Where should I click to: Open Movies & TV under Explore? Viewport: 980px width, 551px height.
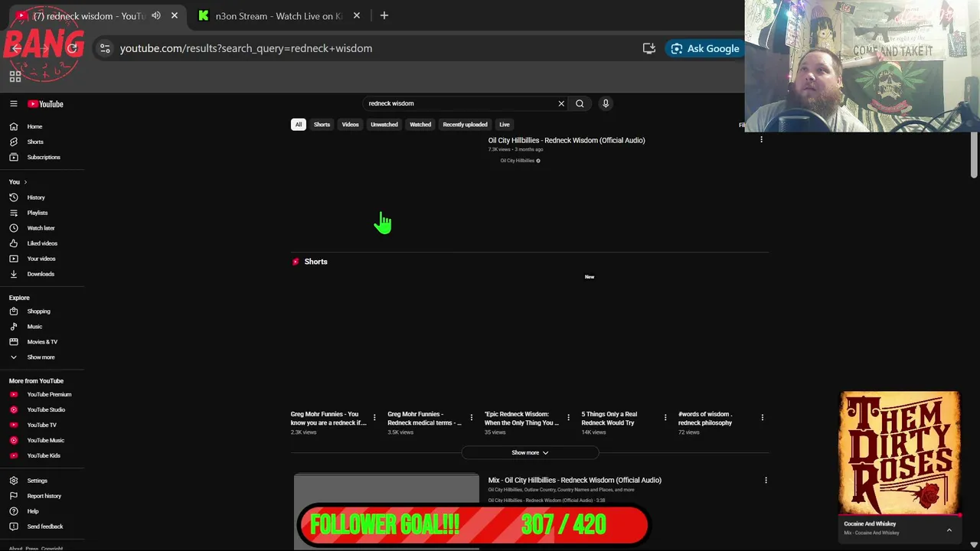click(x=43, y=342)
